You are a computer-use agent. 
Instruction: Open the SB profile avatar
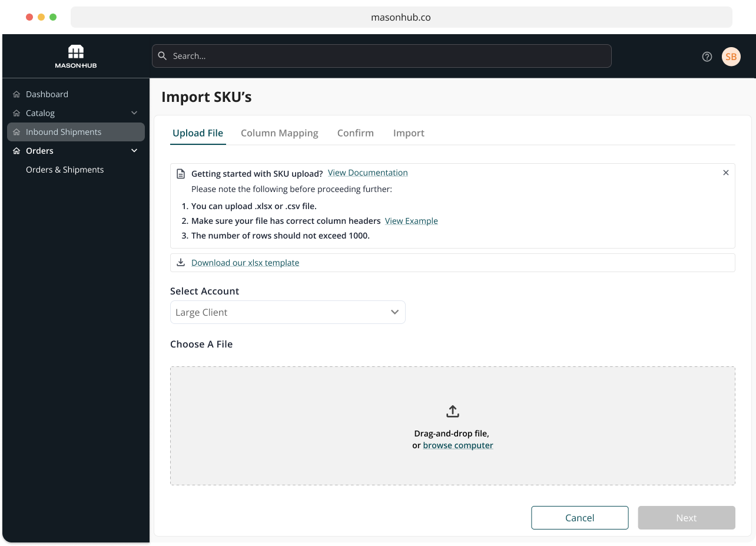pos(731,57)
